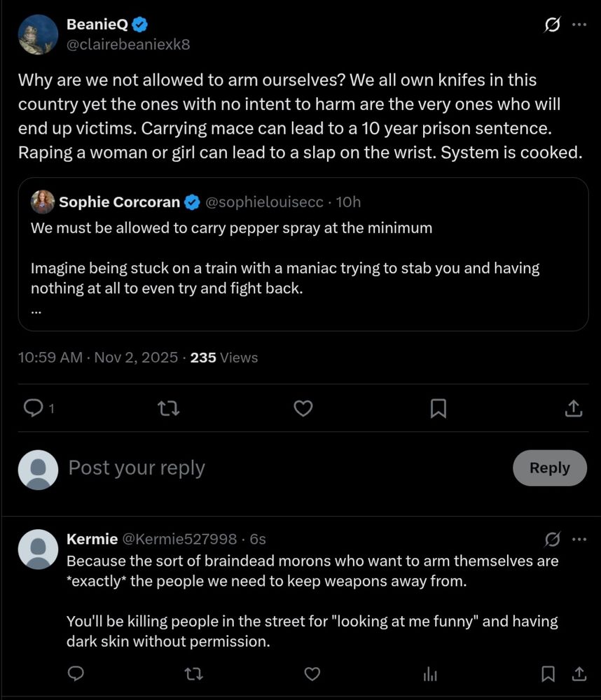
Task: Bookmark BeanieQ's main post
Action: click(438, 408)
